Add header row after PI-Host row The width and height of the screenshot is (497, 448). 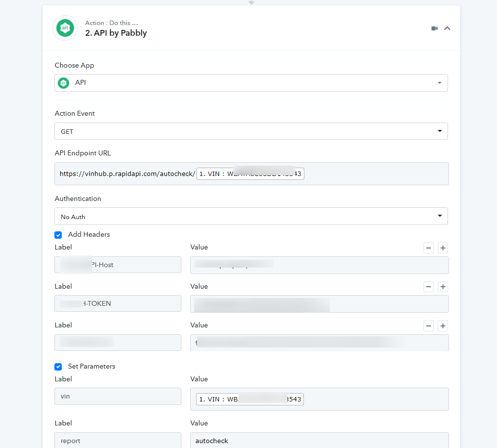coord(443,248)
